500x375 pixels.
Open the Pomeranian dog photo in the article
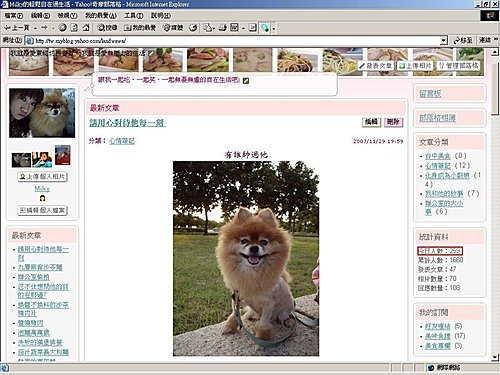(246, 258)
